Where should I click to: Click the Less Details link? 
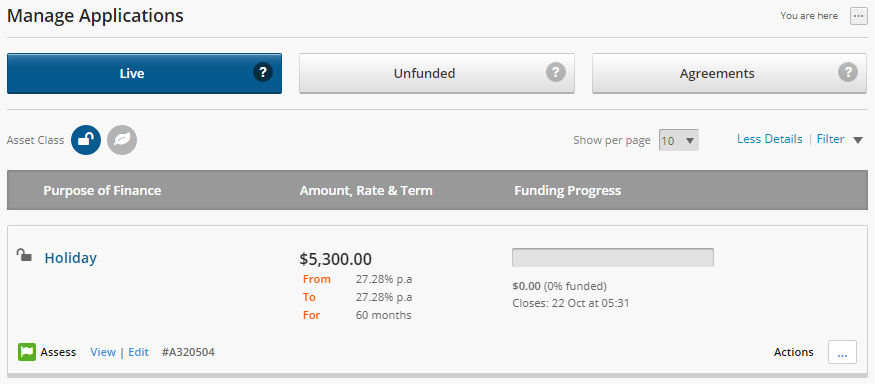pyautogui.click(x=770, y=139)
